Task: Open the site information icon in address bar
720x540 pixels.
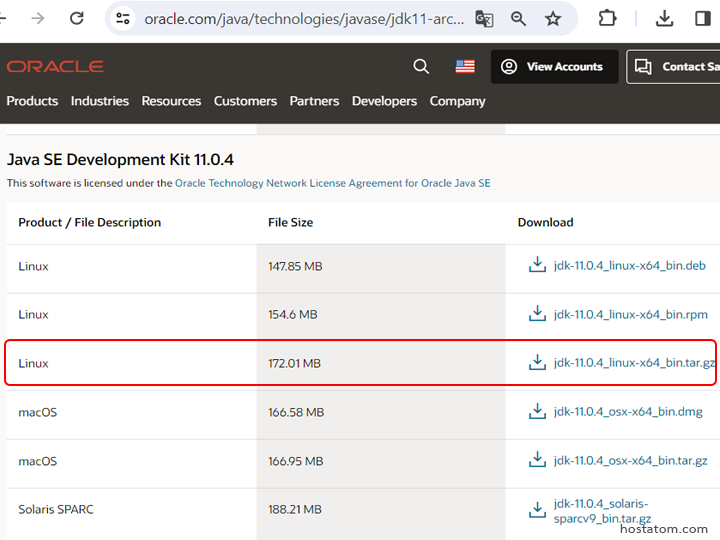Action: (123, 19)
